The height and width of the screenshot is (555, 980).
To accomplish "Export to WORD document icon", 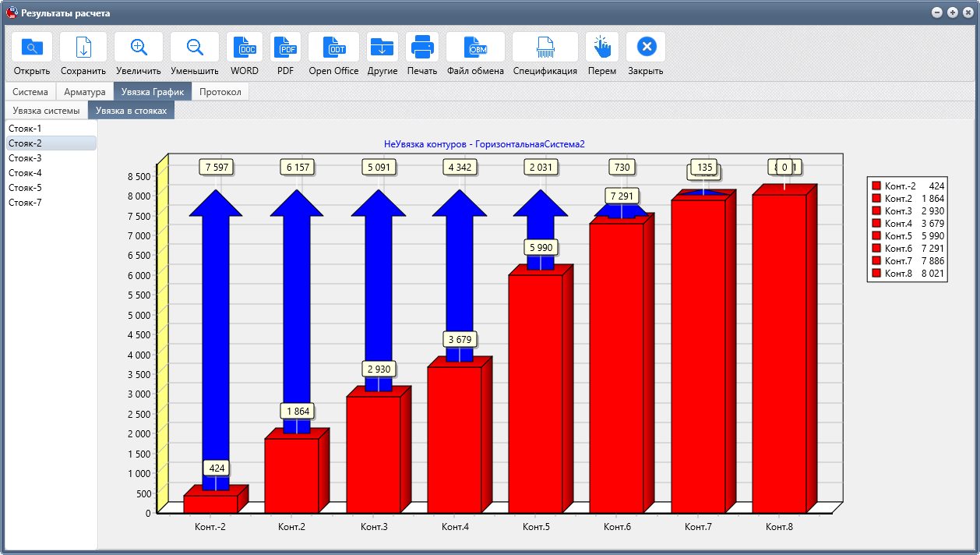I will click(245, 47).
